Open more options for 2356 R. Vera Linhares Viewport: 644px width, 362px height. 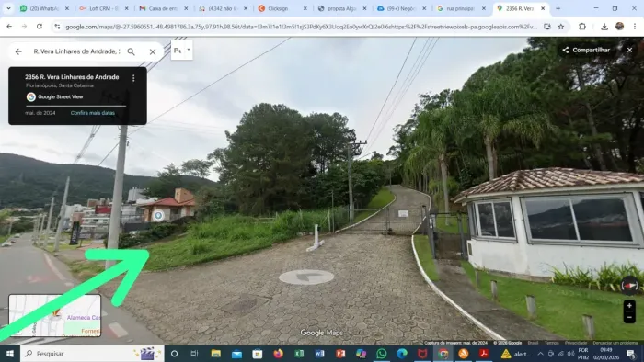[133, 78]
